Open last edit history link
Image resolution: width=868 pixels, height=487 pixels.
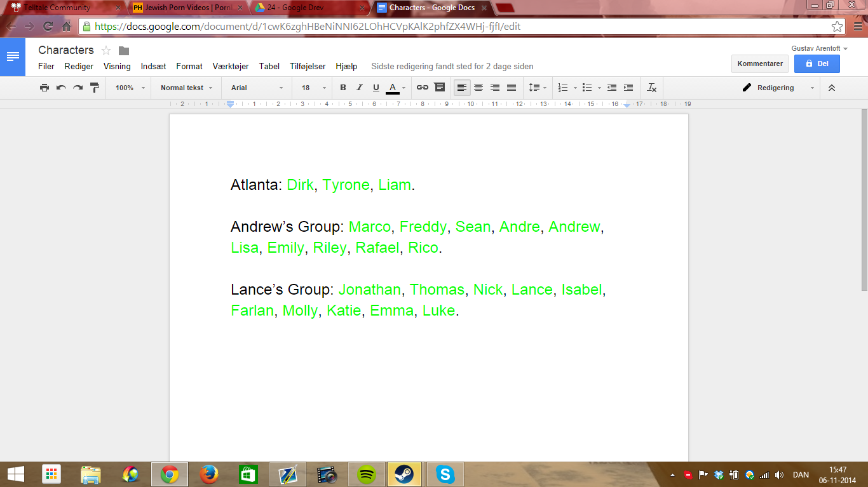click(452, 66)
